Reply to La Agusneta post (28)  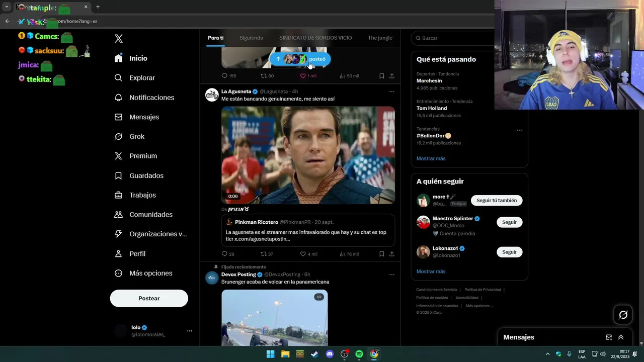(x=228, y=254)
